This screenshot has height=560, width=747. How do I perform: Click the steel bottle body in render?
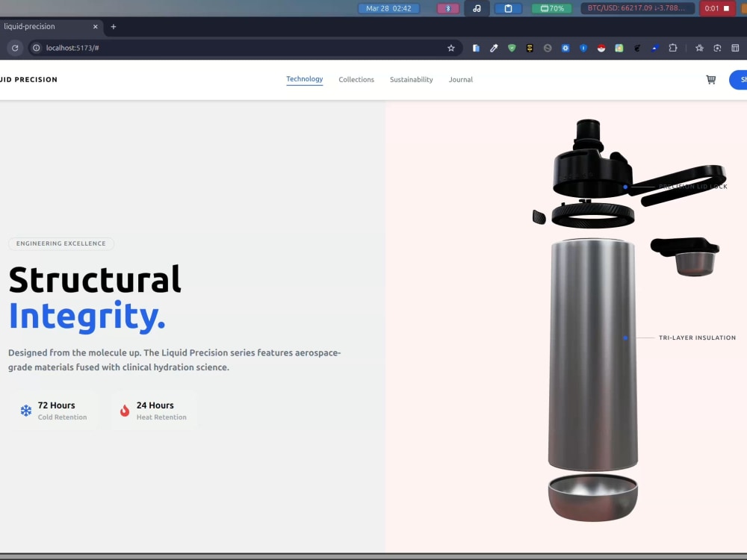pos(592,355)
